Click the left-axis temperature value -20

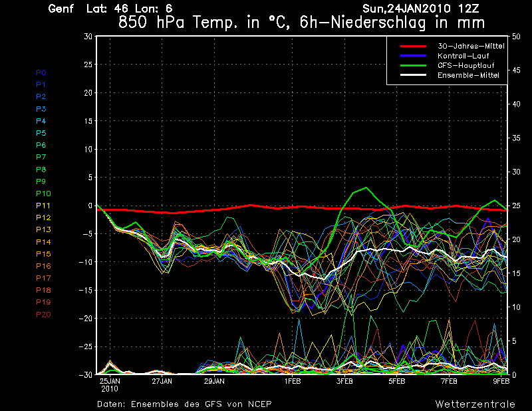coord(86,319)
